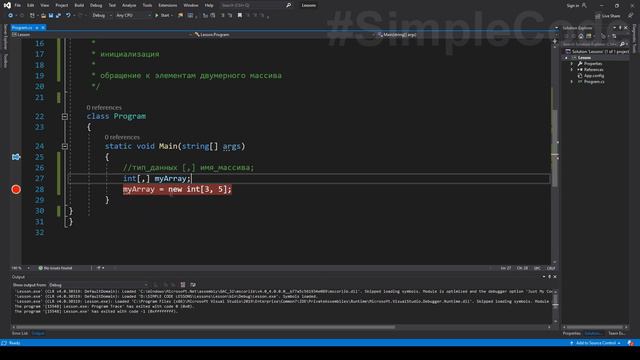Screen dimensions: 640x360
Task: Pin the Program.cs tab
Action: coord(36,28)
